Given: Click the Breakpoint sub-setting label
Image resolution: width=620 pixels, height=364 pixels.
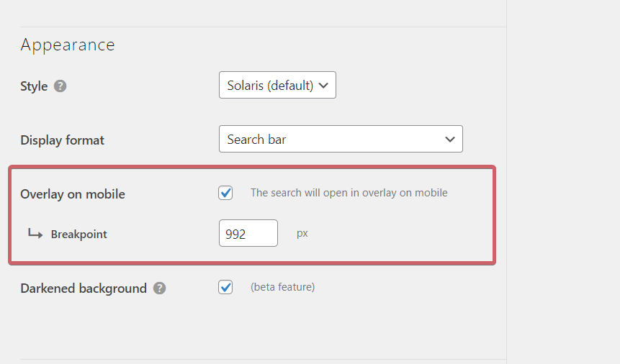Looking at the screenshot, I should click(79, 234).
